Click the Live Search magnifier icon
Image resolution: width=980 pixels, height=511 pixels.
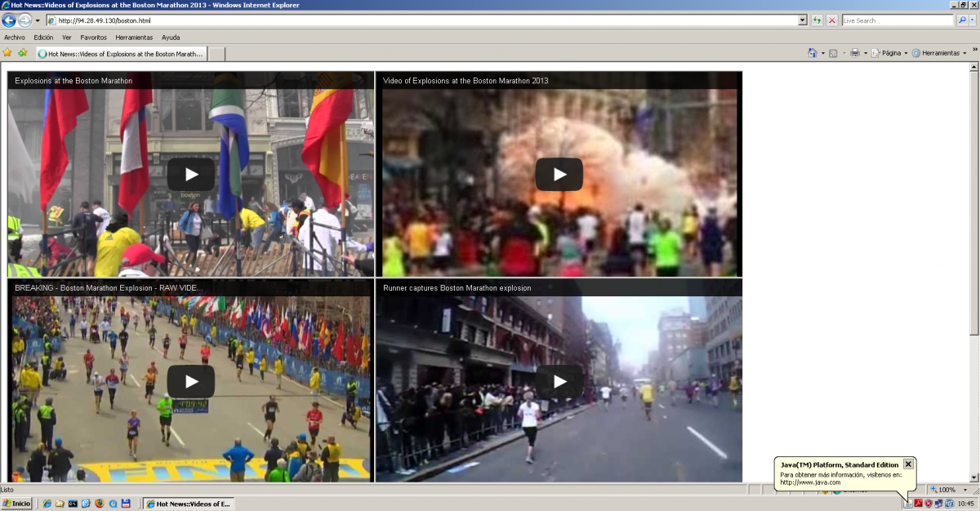pyautogui.click(x=961, y=20)
